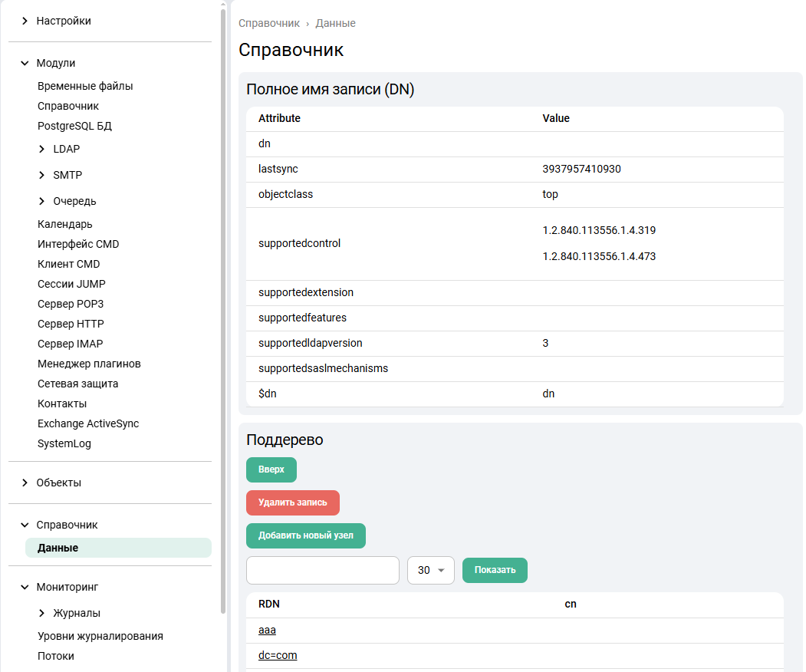Image resolution: width=806 pixels, height=672 pixels.
Task: Expand the Настройки section chevron
Action: pos(25,21)
